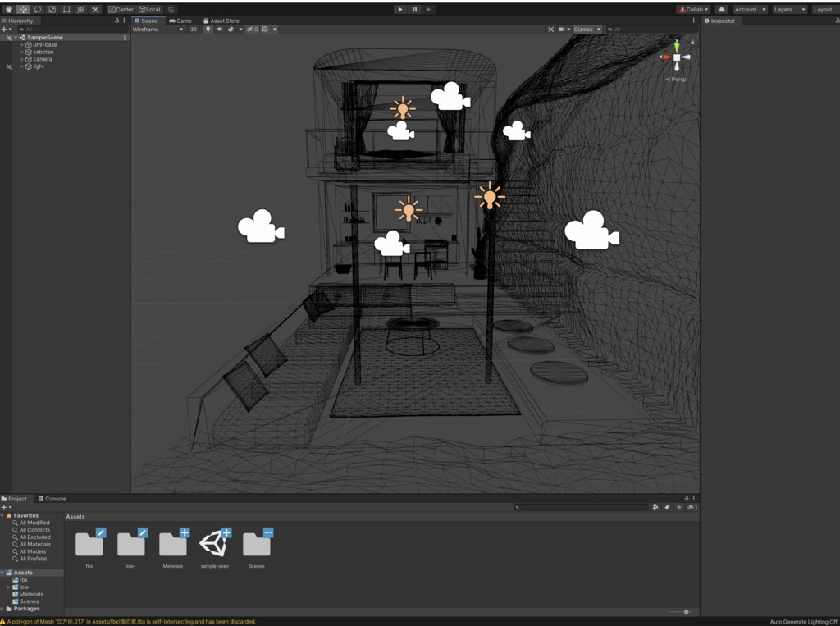Screen dimensions: 840x626
Task: Select the Move tool
Action: [24, 9]
